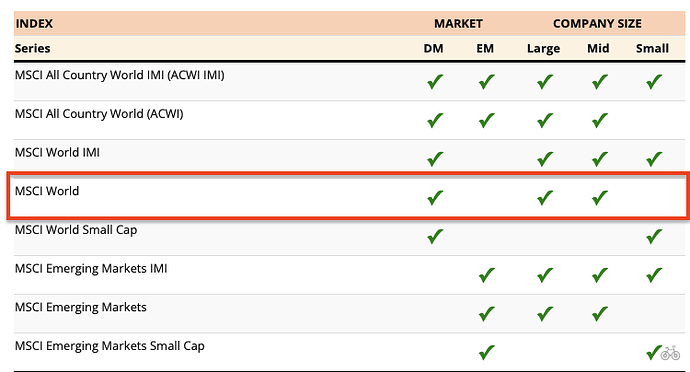Click Mid checkmark for MSCI World row

[599, 198]
